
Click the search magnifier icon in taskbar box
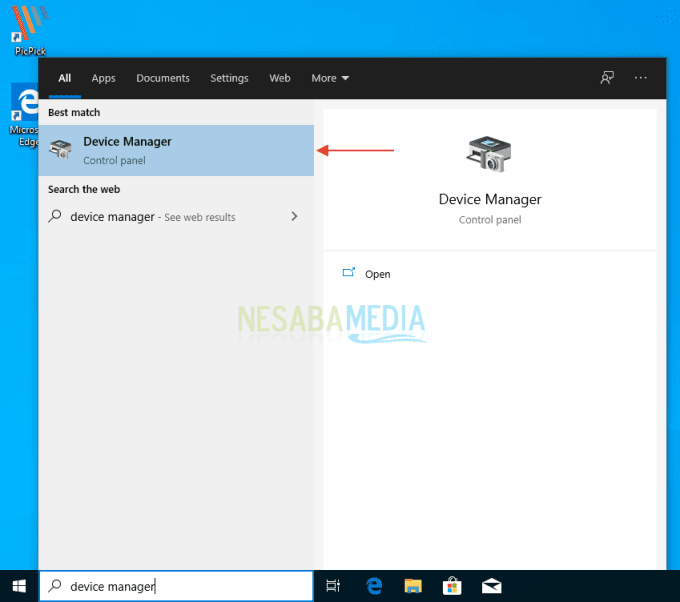[x=55, y=586]
